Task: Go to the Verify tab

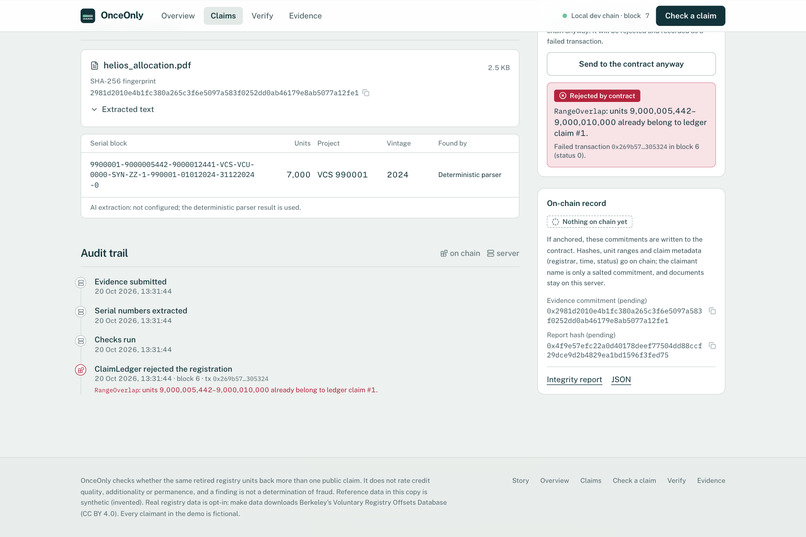Action: 262,16
